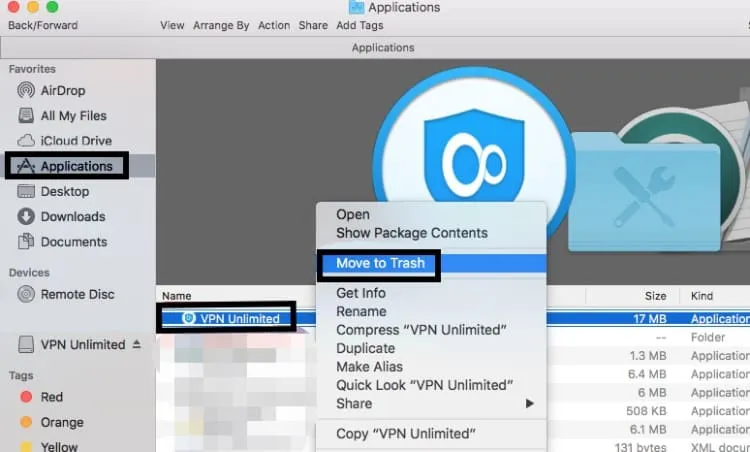Expand the Share submenu arrow

click(x=529, y=404)
